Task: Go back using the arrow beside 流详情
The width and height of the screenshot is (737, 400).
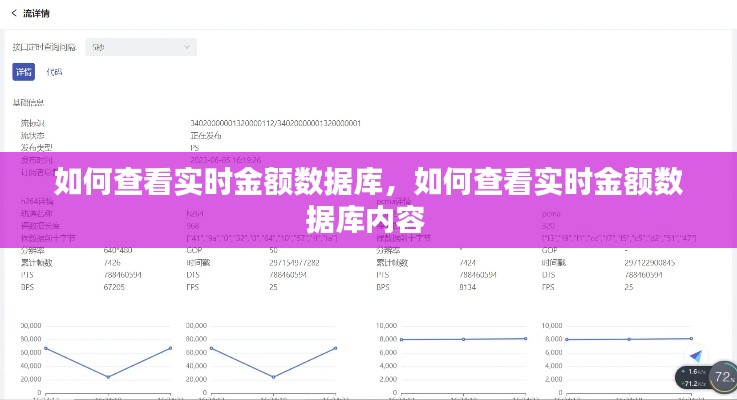Action: 14,14
